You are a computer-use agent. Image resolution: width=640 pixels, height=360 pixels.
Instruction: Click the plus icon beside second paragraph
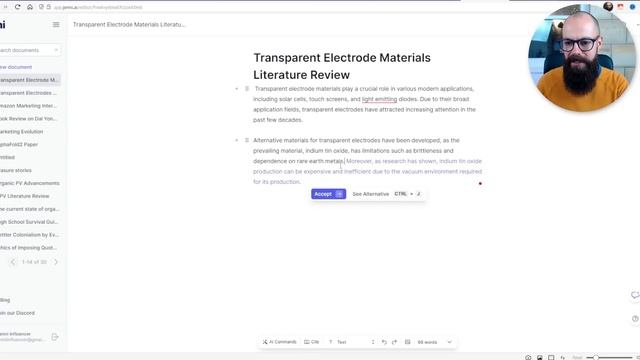coord(236,140)
